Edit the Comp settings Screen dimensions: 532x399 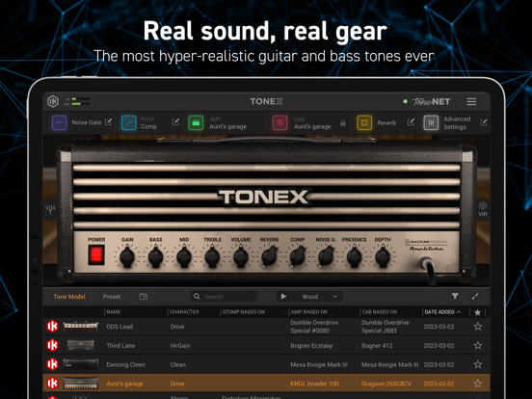[x=175, y=121]
